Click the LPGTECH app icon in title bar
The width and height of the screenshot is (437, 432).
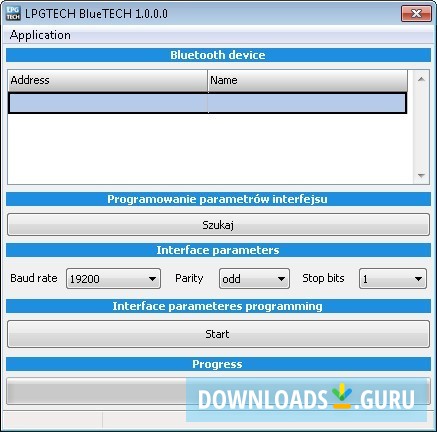(x=13, y=13)
